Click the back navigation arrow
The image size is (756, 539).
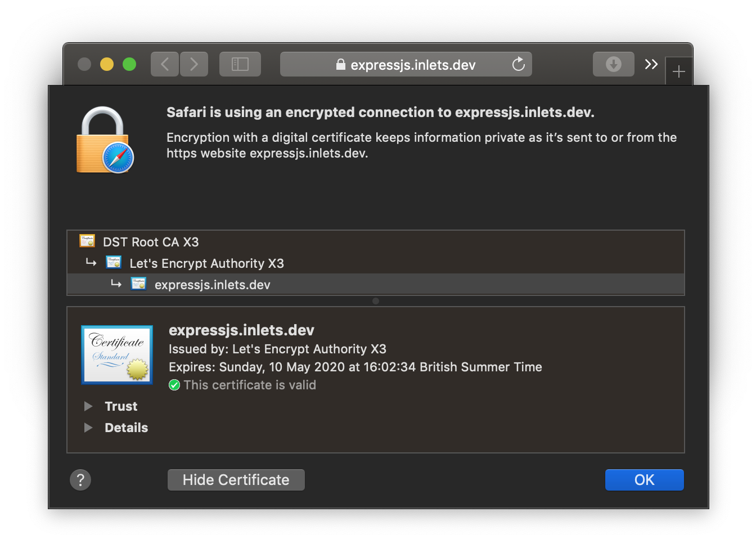click(x=165, y=64)
